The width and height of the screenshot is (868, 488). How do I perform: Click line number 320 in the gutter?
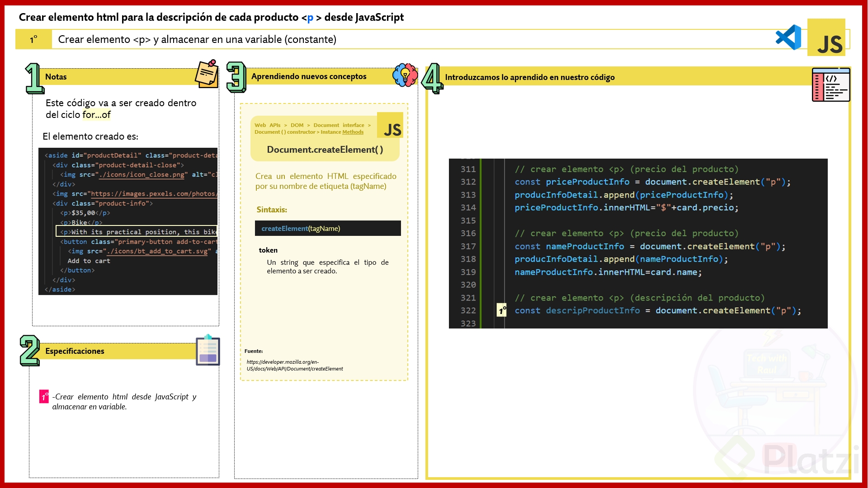point(468,285)
